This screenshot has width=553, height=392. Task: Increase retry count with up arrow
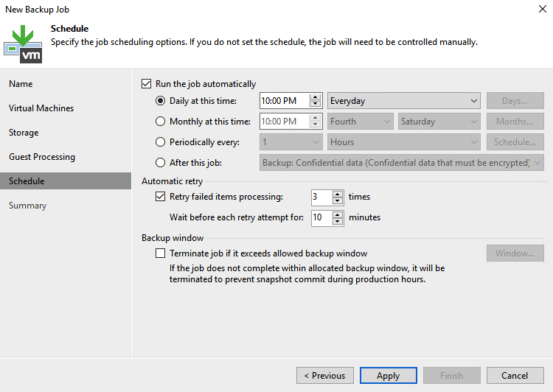point(338,195)
